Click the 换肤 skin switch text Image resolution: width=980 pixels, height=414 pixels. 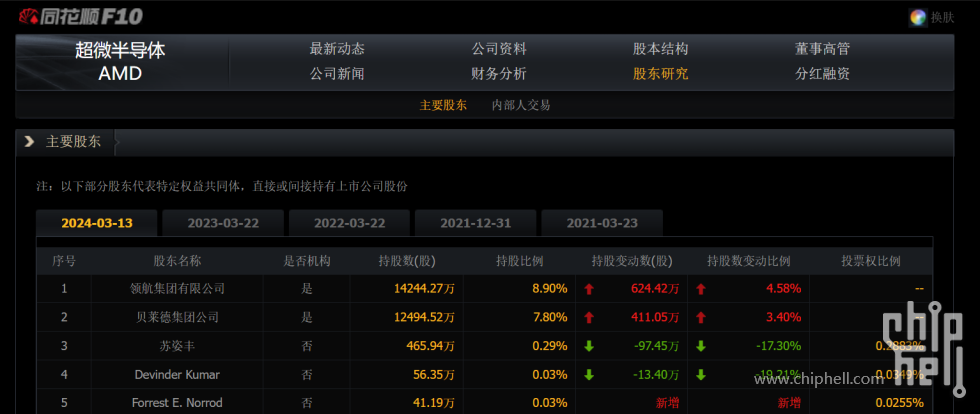tap(942, 18)
